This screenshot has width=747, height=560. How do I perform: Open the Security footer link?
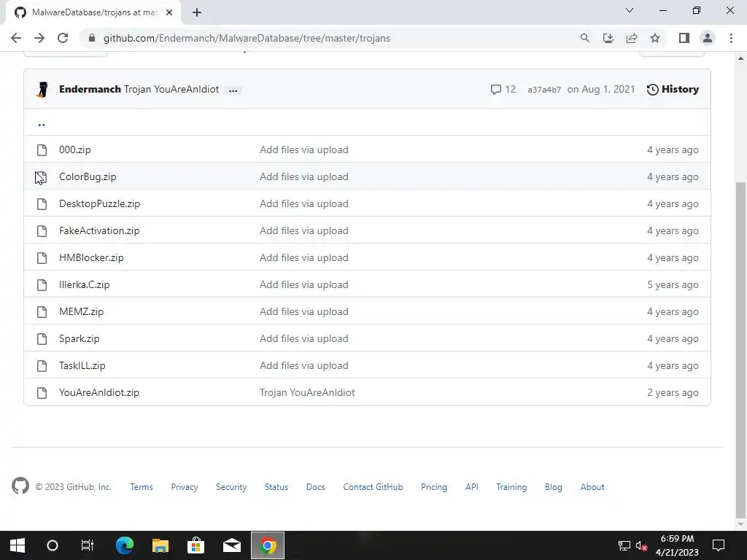[231, 486]
